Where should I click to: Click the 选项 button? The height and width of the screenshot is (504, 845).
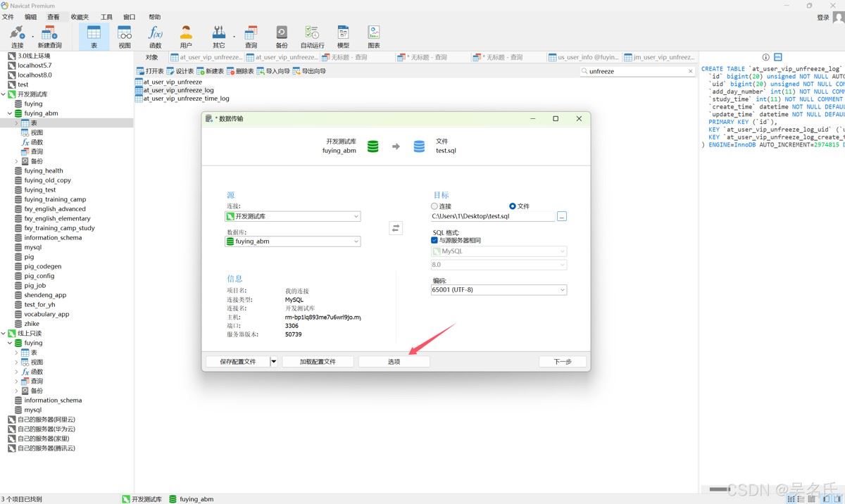[x=394, y=362]
